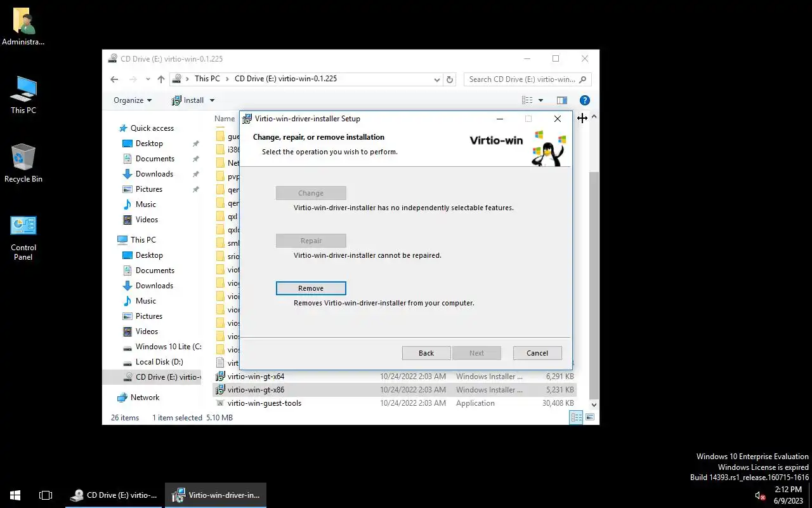Click the Name column header
This screenshot has height=508, width=812.
coord(225,119)
